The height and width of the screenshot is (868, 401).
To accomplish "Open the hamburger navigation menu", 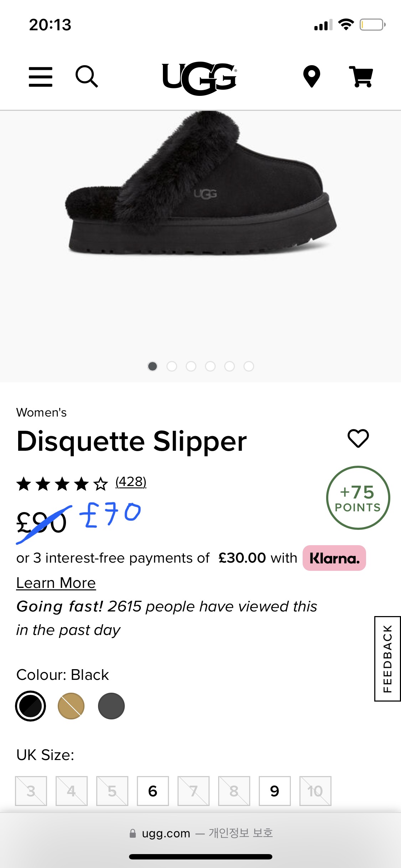I will click(41, 77).
